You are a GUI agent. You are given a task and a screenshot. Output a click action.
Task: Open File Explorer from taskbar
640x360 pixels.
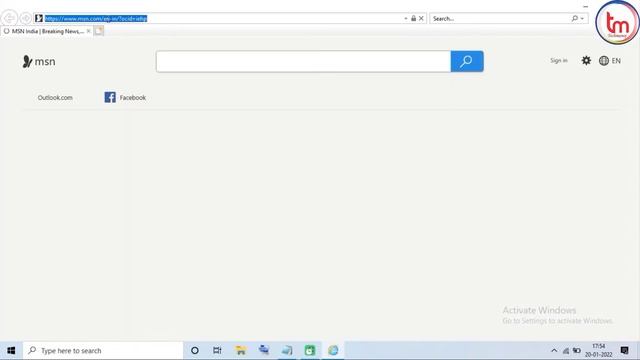(241, 351)
